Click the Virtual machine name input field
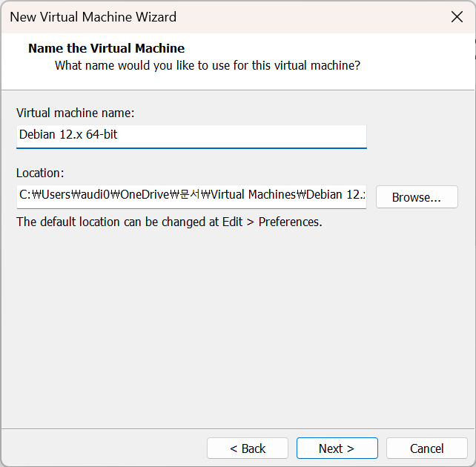The height and width of the screenshot is (467, 476). pos(191,136)
